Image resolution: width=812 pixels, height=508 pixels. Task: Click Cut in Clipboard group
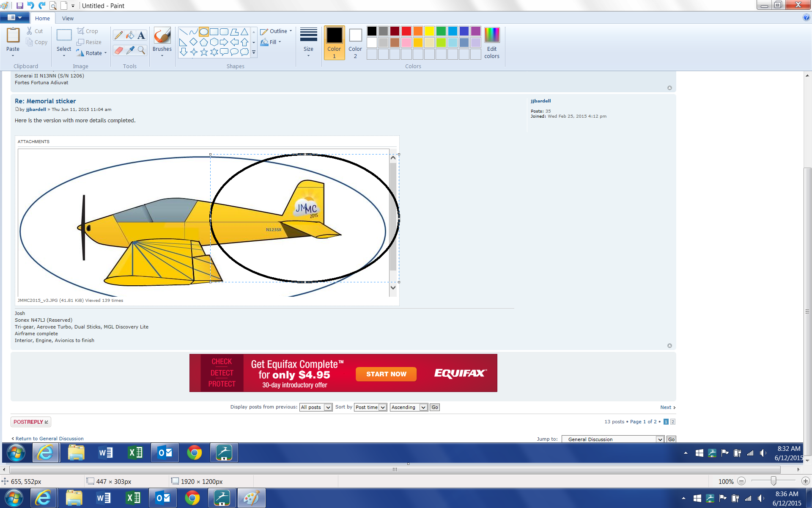coord(35,31)
